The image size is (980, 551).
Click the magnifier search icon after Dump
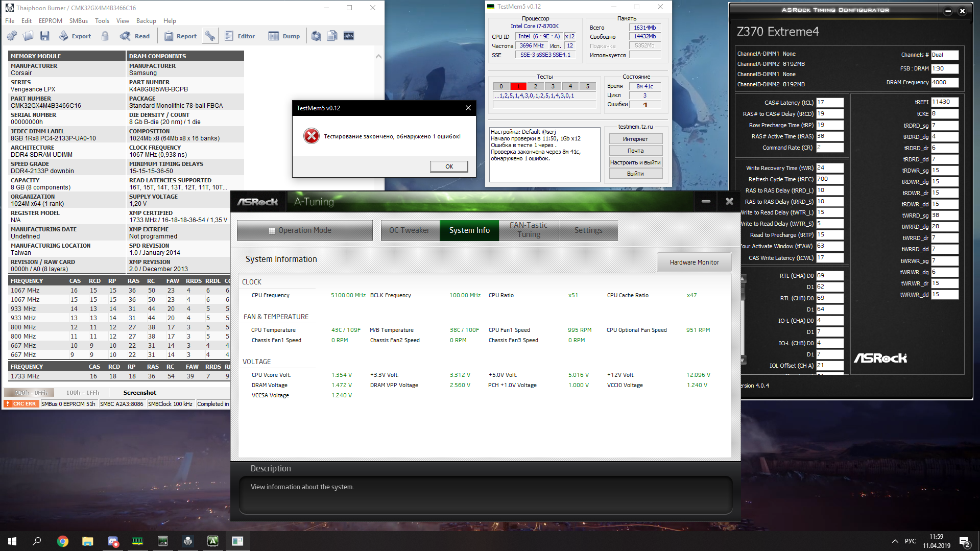click(x=316, y=36)
